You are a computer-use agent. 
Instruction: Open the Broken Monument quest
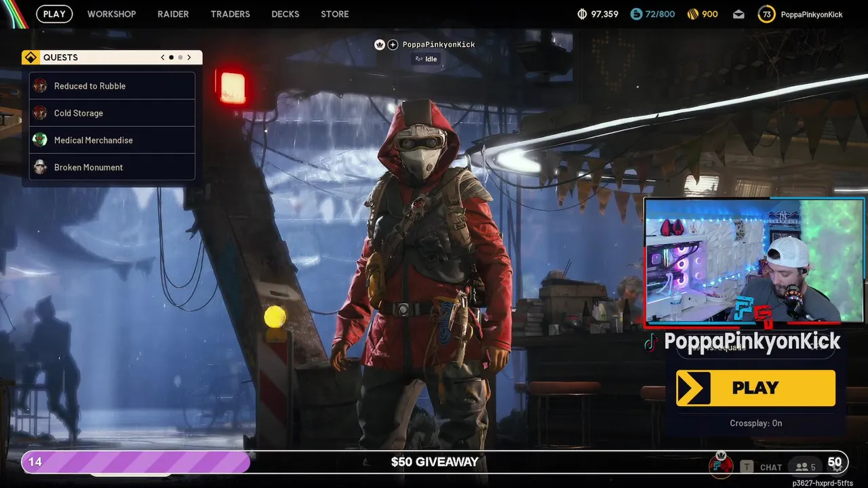click(x=113, y=167)
